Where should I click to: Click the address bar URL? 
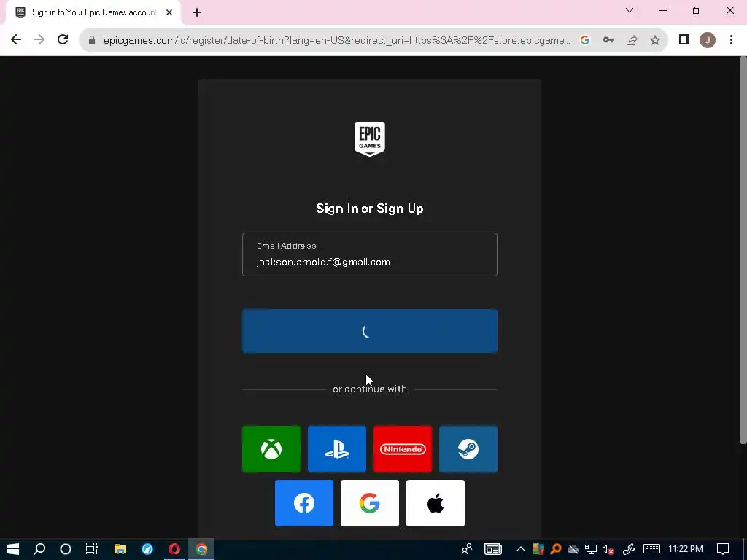336,41
